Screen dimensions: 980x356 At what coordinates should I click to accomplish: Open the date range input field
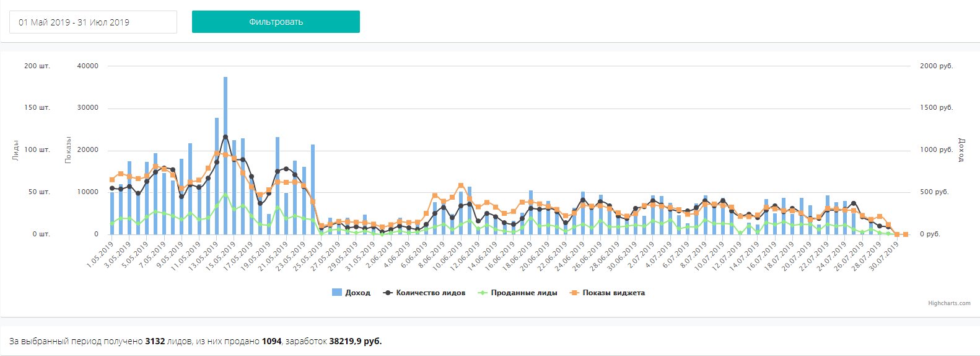click(x=93, y=22)
